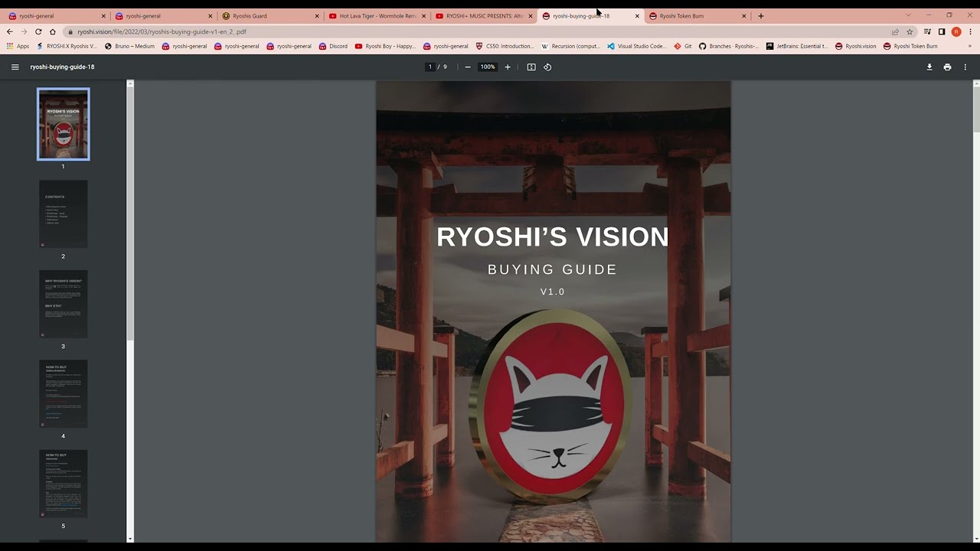Screen dimensions: 980x551
Task: Print the PDF document
Action: click(947, 67)
